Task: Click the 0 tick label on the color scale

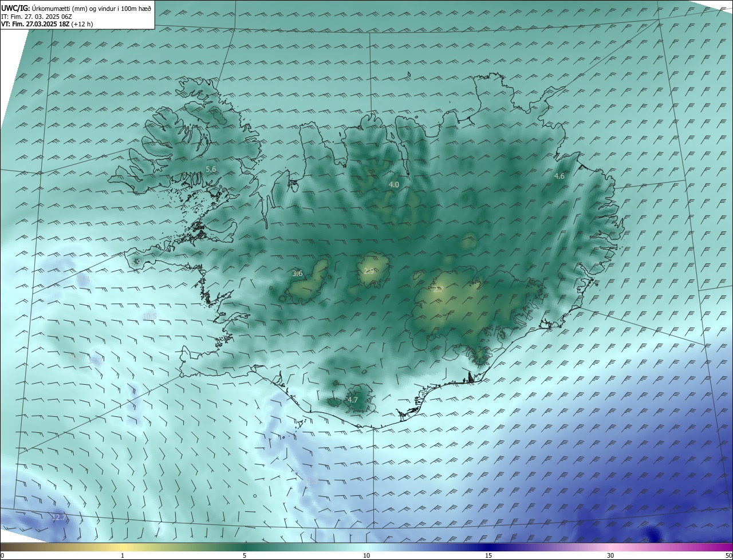Action: click(2, 555)
